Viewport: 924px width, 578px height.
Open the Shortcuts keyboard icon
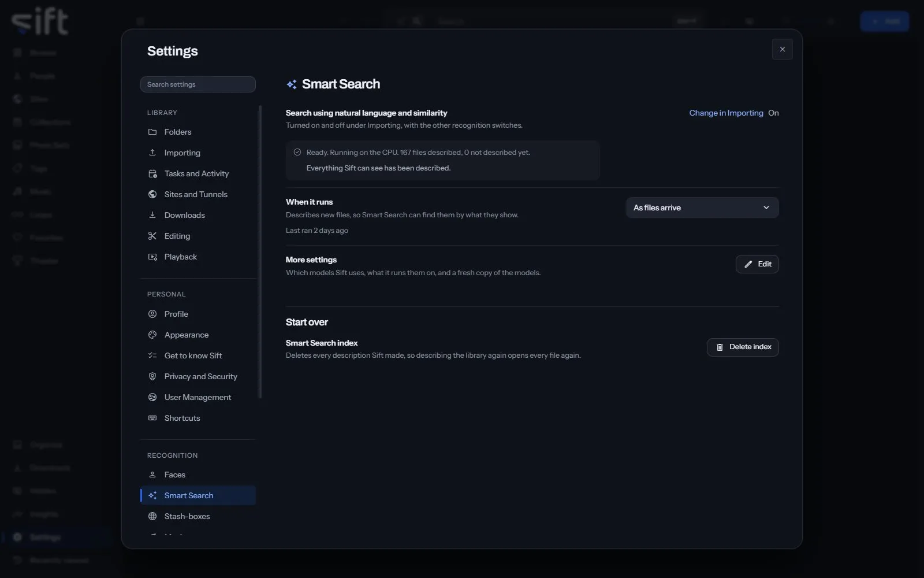pyautogui.click(x=152, y=418)
